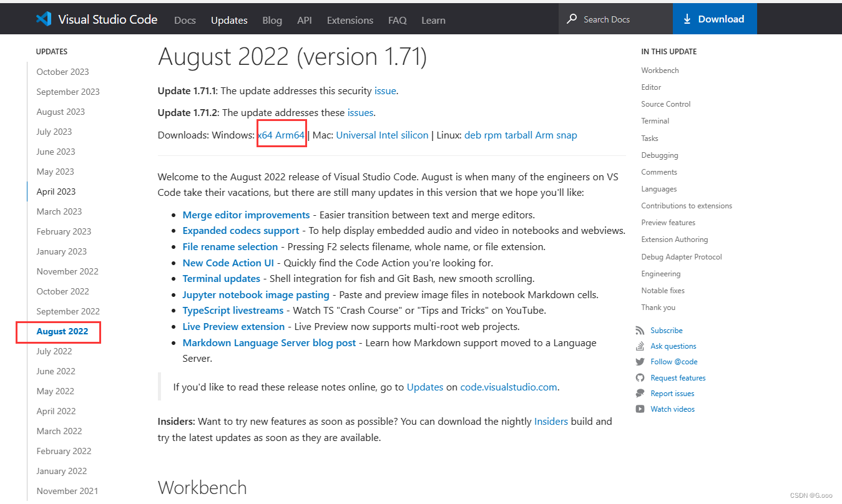Select September 2023 in updates list
The height and width of the screenshot is (504, 842).
tap(68, 92)
